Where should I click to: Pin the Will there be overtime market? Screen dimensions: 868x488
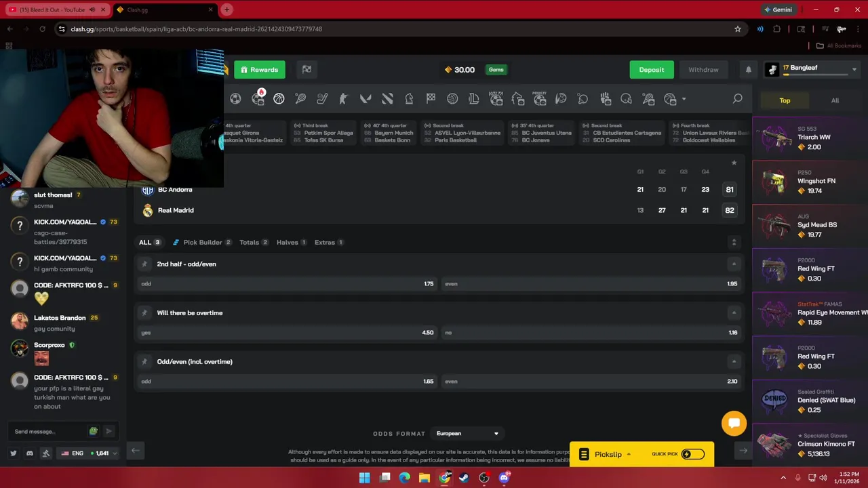pyautogui.click(x=144, y=312)
